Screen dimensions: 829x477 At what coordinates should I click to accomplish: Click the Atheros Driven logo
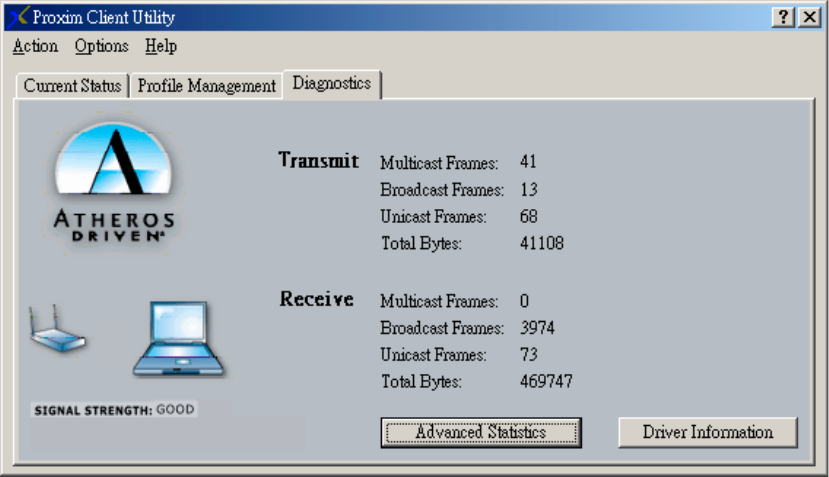coord(114,182)
